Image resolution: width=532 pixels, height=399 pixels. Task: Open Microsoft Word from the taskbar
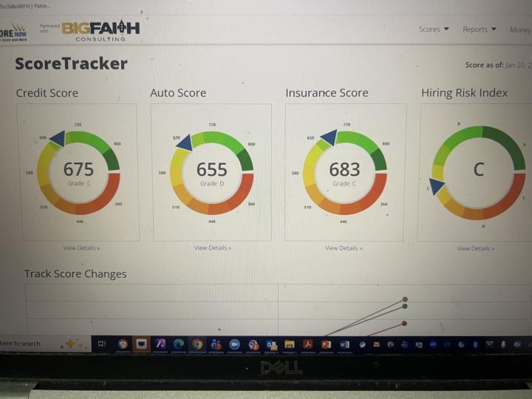[x=344, y=345]
